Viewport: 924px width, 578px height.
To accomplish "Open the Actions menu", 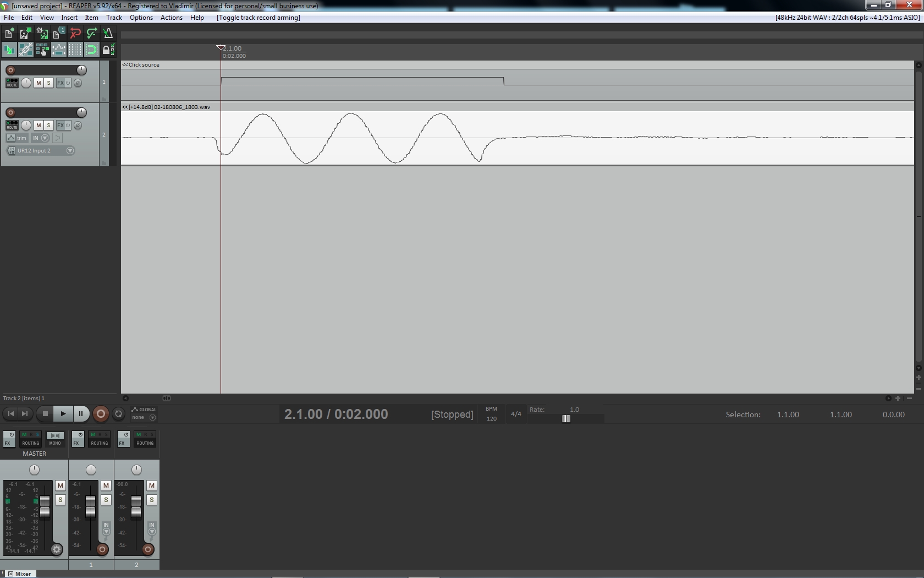I will pyautogui.click(x=172, y=18).
